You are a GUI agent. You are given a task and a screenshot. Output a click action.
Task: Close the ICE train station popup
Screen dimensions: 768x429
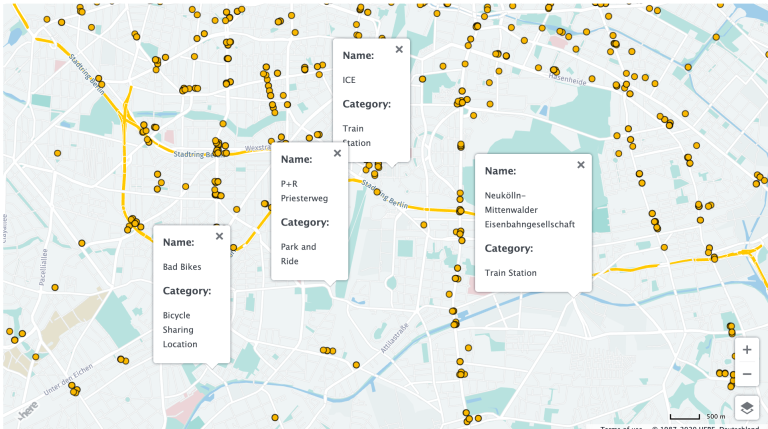click(x=399, y=49)
